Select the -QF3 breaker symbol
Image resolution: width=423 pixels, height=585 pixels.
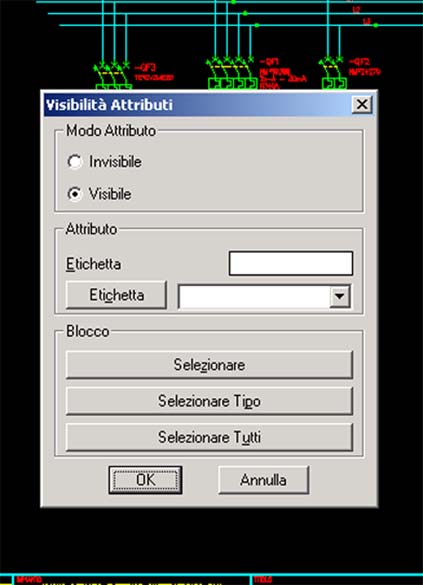tap(113, 76)
